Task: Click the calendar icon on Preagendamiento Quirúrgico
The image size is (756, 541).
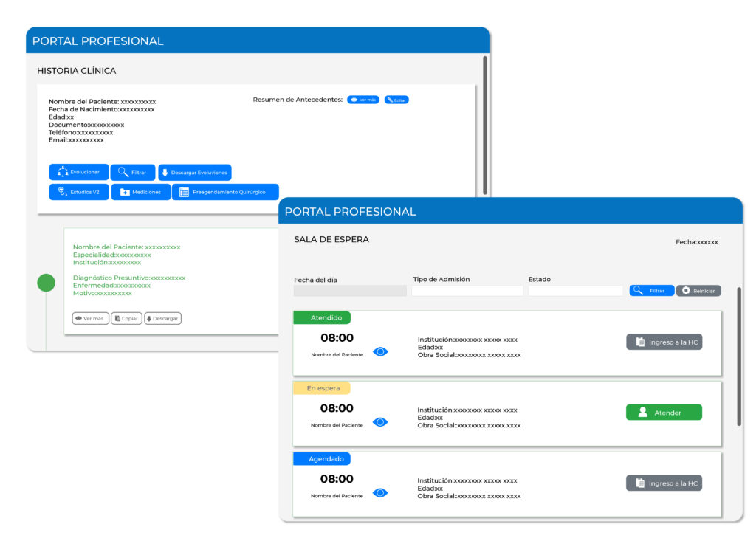Action: pyautogui.click(x=184, y=192)
